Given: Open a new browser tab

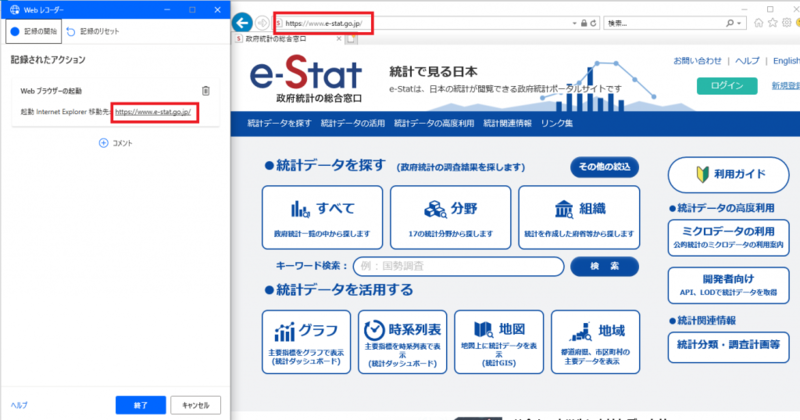Looking at the screenshot, I should click(x=351, y=39).
